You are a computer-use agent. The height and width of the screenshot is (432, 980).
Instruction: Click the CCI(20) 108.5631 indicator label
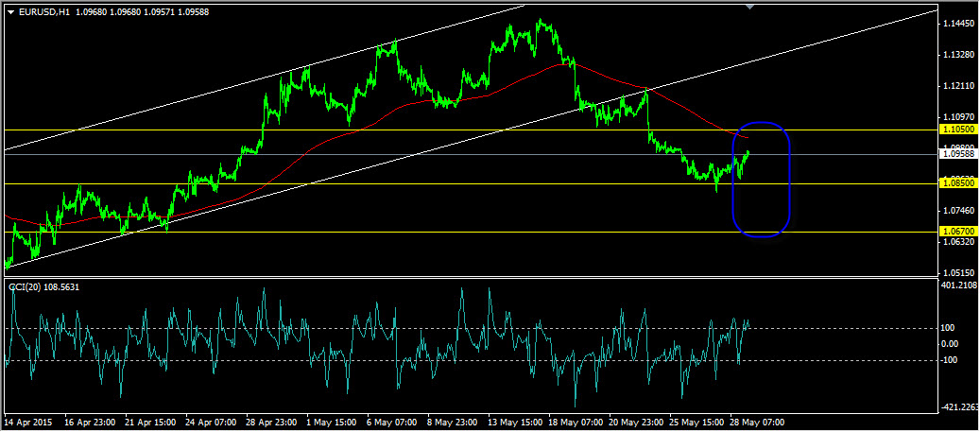click(43, 287)
